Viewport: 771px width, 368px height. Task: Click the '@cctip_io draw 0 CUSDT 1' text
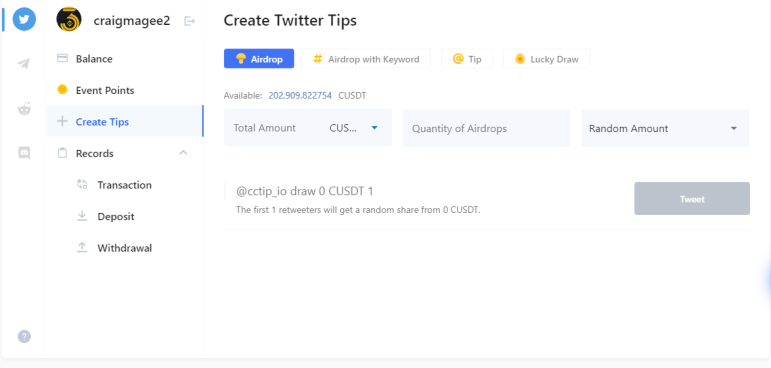[x=305, y=191]
